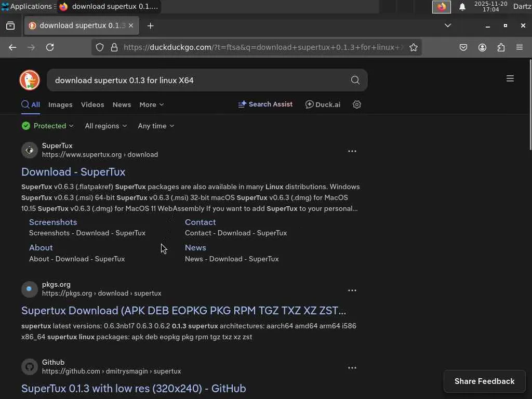The height and width of the screenshot is (399, 532).
Task: Open Search Assist
Action: pyautogui.click(x=265, y=104)
